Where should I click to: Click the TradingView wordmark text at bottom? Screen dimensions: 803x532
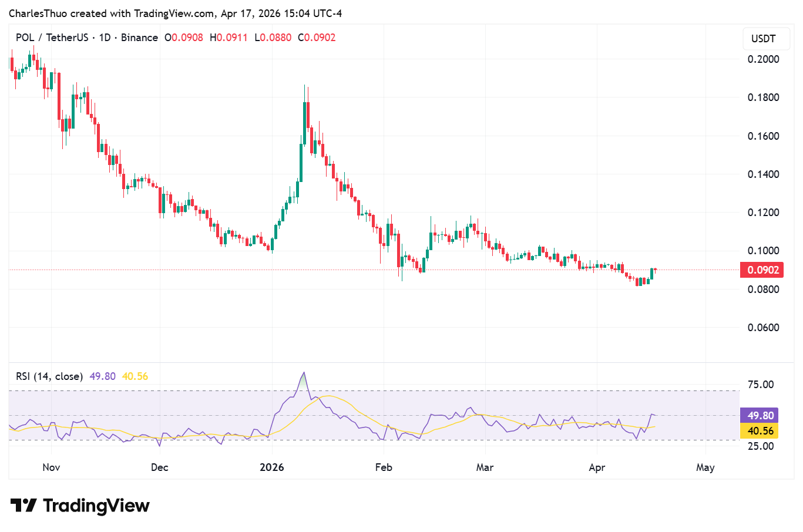coord(96,506)
